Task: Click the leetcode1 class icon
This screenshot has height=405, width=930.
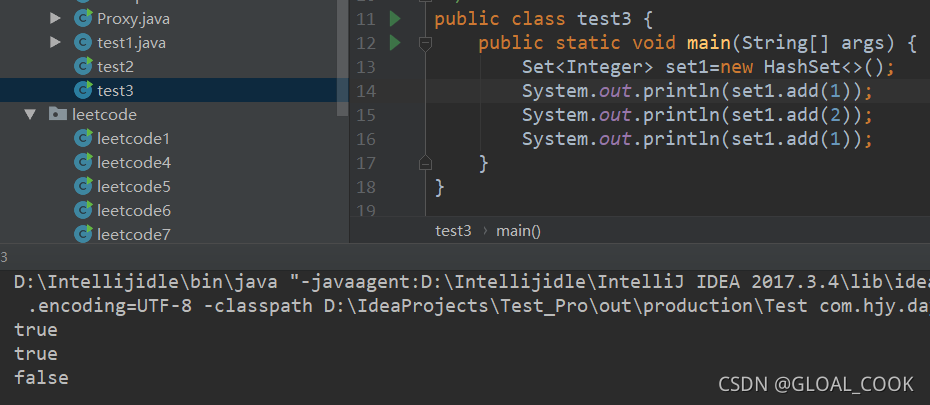Action: 83,138
